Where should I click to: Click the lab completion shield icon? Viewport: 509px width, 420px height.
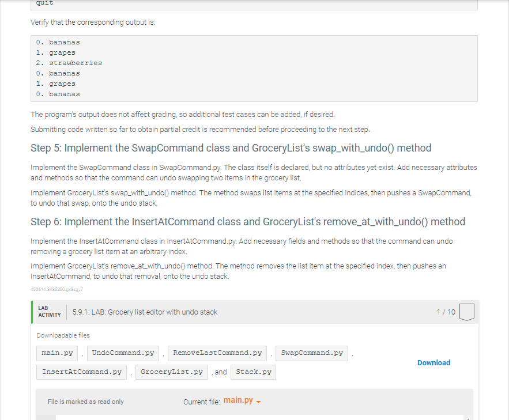click(x=467, y=312)
